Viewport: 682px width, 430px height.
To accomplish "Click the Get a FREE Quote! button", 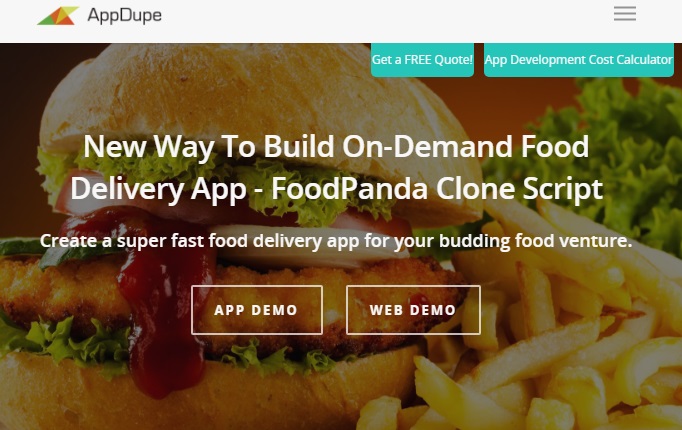I will [422, 60].
